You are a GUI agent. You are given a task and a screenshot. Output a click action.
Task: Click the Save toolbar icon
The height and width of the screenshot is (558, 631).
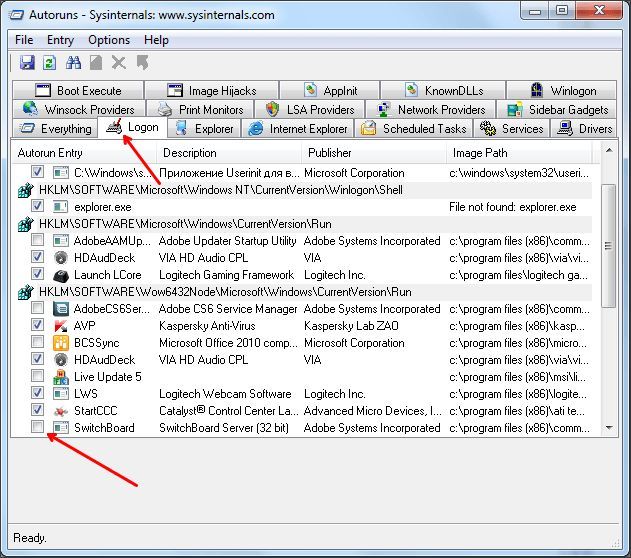(x=27, y=62)
